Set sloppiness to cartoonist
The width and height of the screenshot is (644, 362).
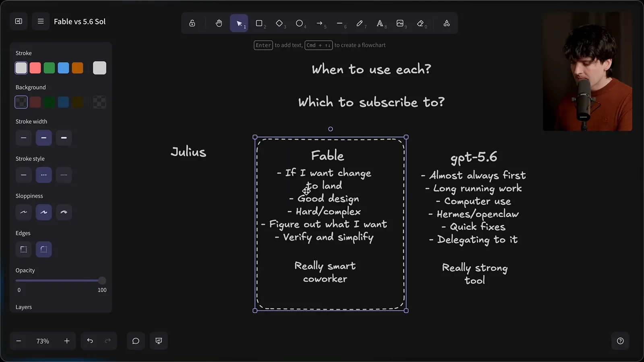[64, 212]
